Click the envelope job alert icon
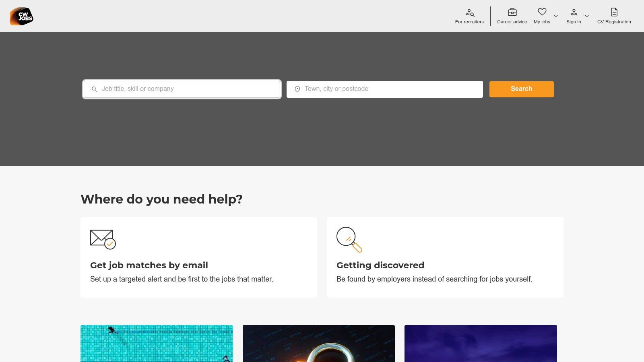Viewport: 644px width, 362px height. [103, 239]
